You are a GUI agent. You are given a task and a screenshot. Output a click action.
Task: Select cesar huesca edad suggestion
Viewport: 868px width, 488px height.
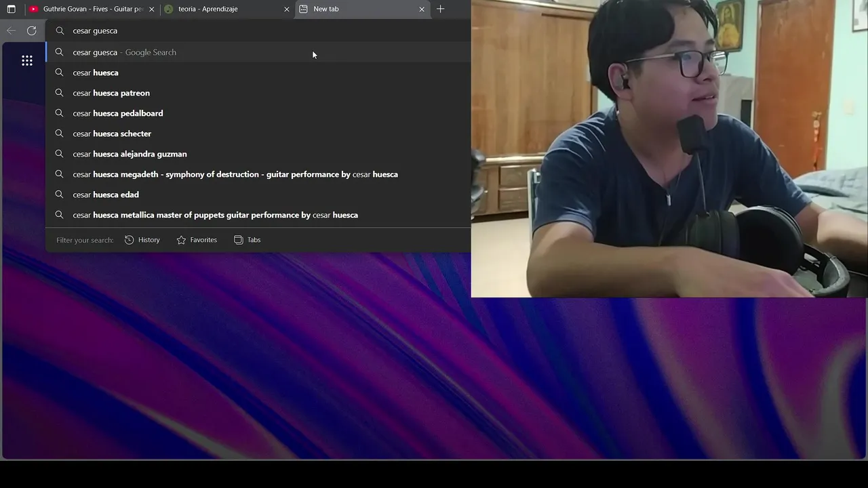[x=258, y=195]
